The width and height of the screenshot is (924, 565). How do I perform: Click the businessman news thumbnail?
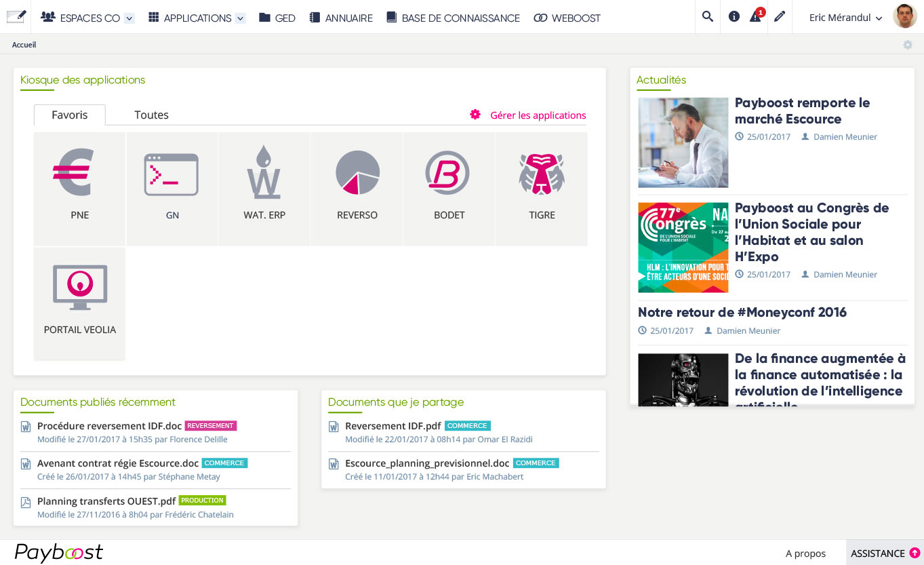[x=683, y=142]
